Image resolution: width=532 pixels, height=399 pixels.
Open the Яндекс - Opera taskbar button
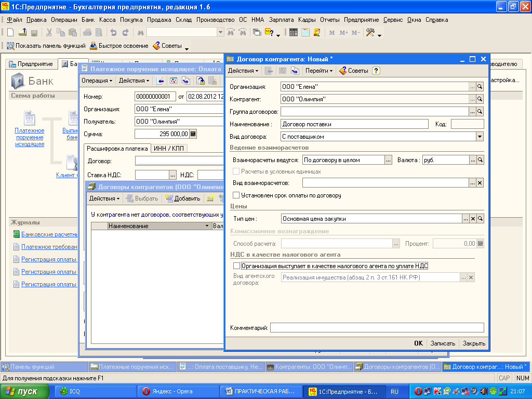(178, 391)
